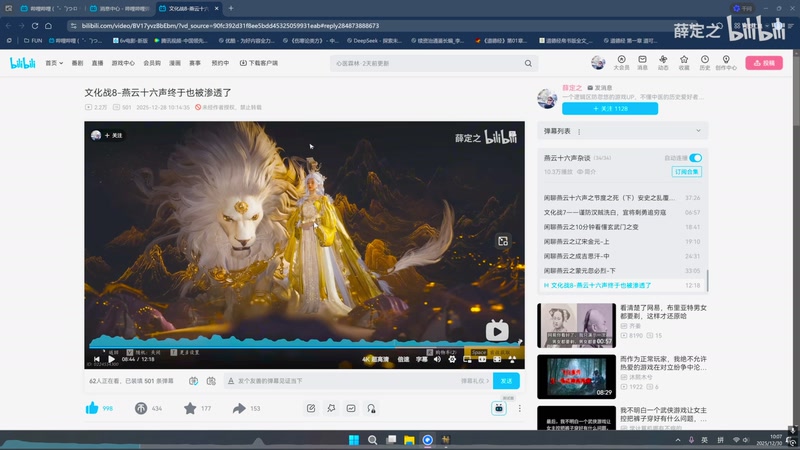Click the browser reload icon

35,26
